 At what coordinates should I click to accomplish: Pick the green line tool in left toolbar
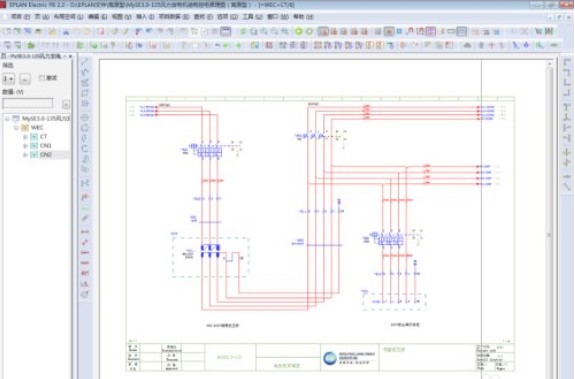[x=85, y=208]
